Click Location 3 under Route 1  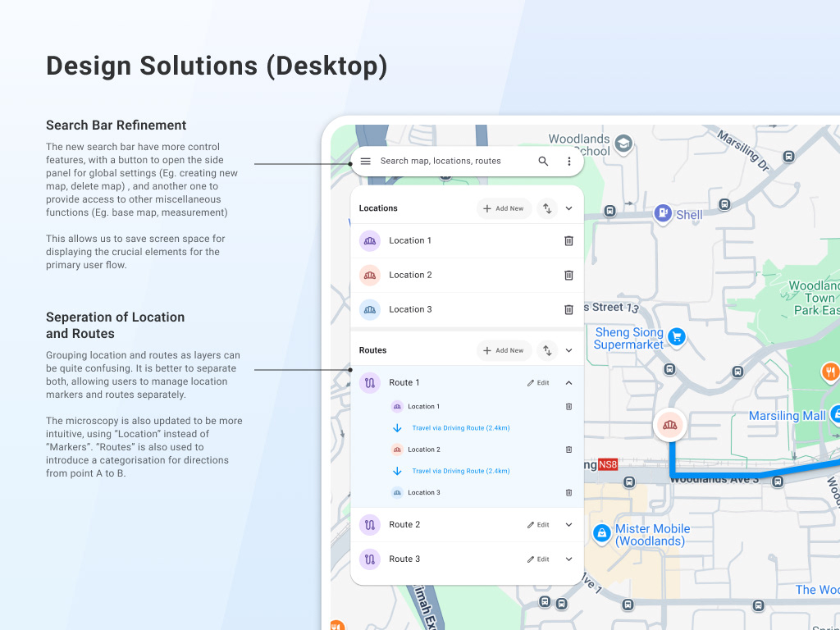pos(424,492)
